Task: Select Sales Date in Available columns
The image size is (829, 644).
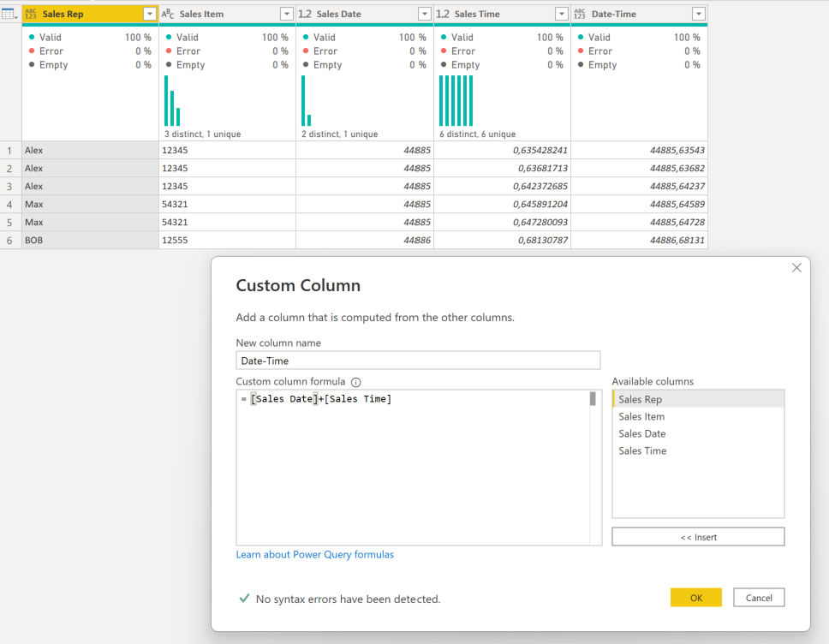Action: pyautogui.click(x=698, y=433)
